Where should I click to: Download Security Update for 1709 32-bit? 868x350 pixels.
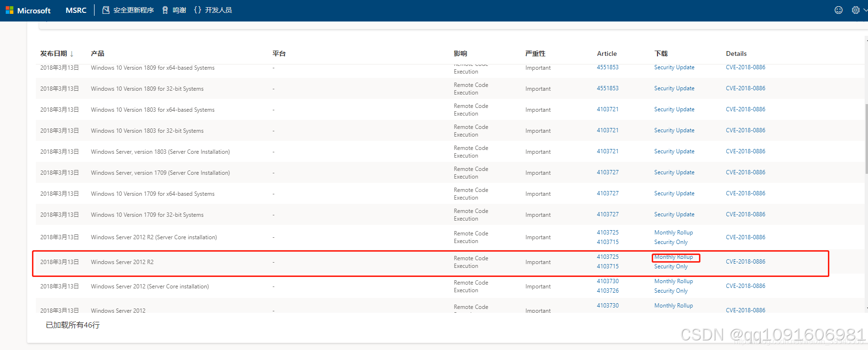[x=674, y=214]
